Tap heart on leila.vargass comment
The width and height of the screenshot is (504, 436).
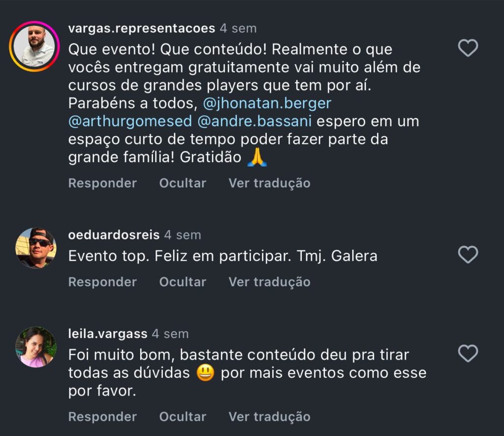[x=468, y=353]
